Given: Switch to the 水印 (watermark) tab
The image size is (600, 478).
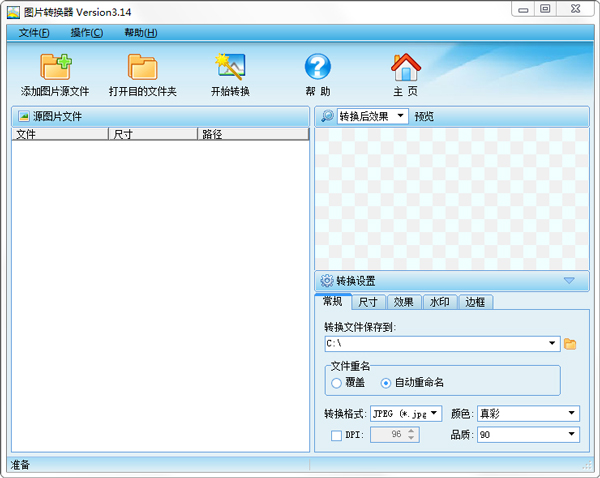Looking at the screenshot, I should point(439,302).
